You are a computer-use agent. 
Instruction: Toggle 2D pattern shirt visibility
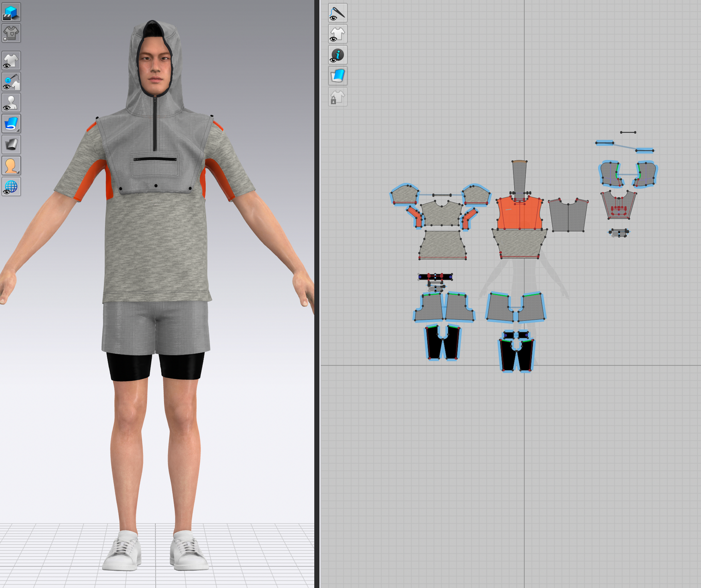tap(338, 34)
